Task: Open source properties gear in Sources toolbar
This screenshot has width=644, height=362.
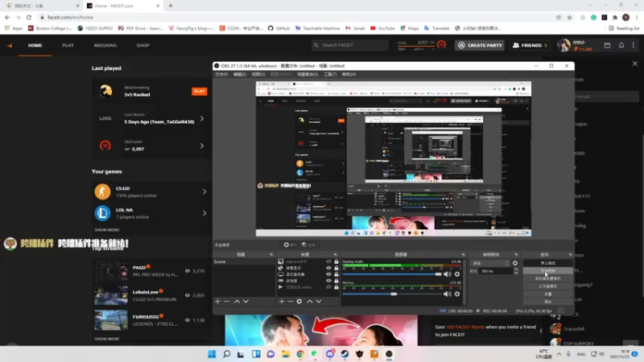Action: pyautogui.click(x=299, y=301)
